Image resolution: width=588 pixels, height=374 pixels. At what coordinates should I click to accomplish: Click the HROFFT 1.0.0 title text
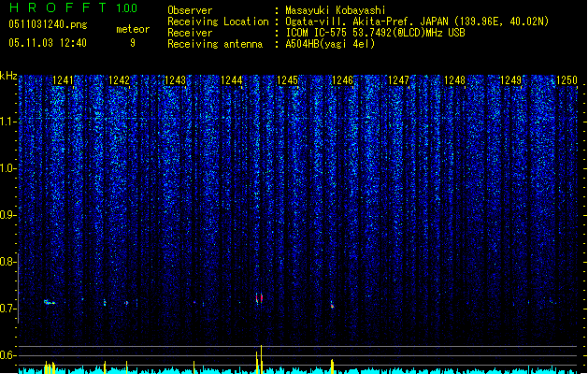74,7
